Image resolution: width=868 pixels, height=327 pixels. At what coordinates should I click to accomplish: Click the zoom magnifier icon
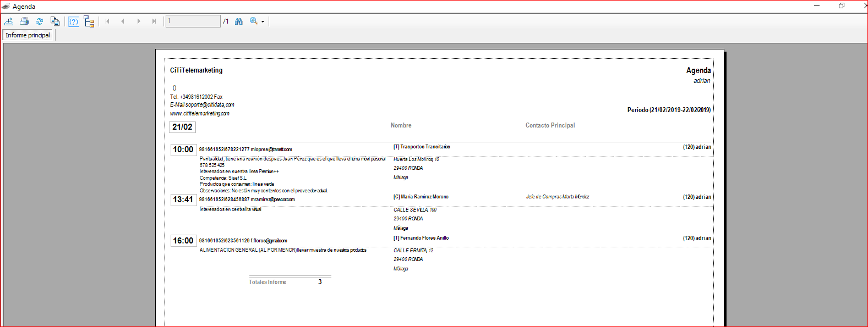tap(254, 21)
